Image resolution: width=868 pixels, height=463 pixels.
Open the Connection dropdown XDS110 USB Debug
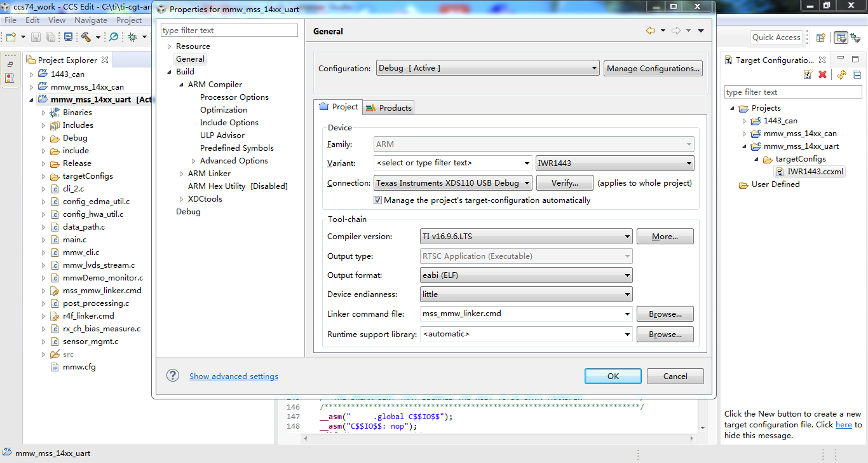[x=452, y=183]
